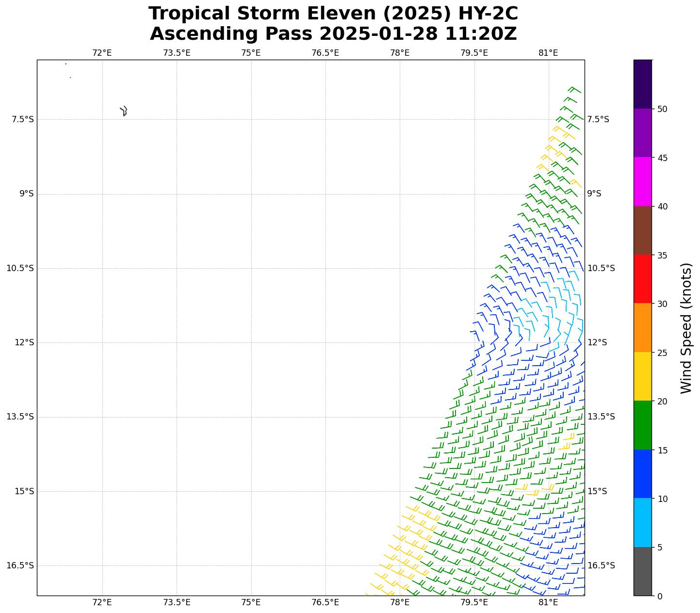Click the 'Tropical Storm Eleven (2025) HY-2C' title

click(333, 14)
